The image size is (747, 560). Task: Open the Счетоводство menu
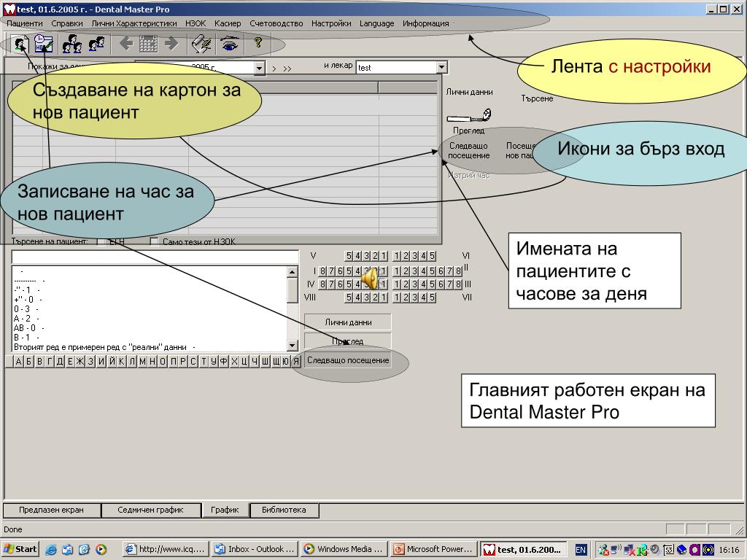276,23
